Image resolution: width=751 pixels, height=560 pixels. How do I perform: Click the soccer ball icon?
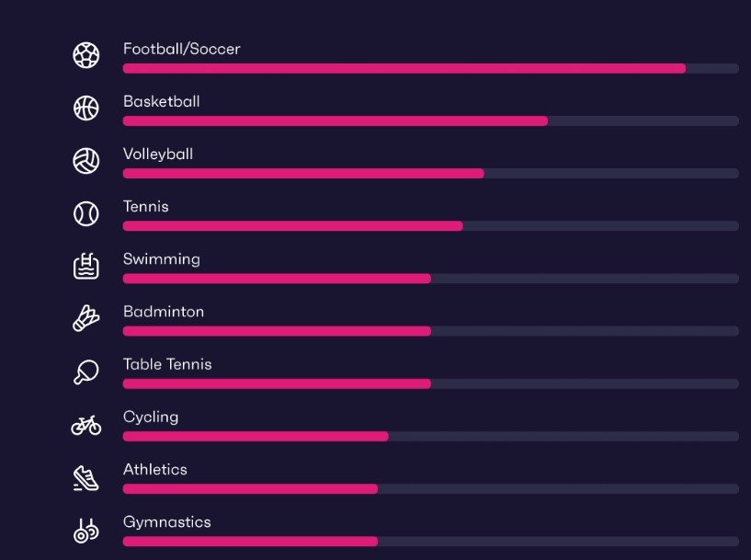(85, 55)
